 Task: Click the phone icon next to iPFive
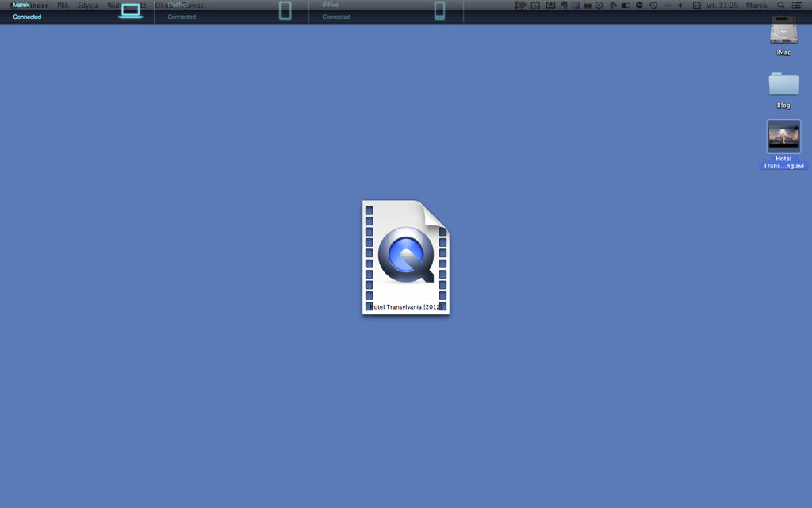pos(439,10)
